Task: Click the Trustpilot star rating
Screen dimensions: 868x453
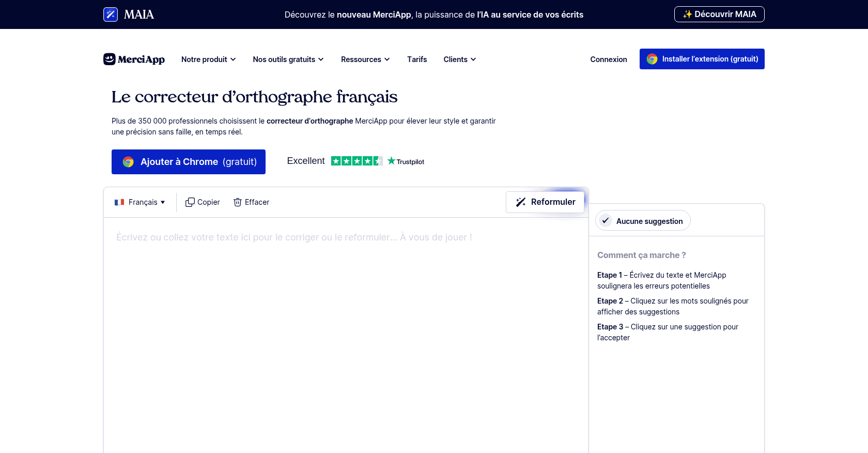Action: (357, 161)
